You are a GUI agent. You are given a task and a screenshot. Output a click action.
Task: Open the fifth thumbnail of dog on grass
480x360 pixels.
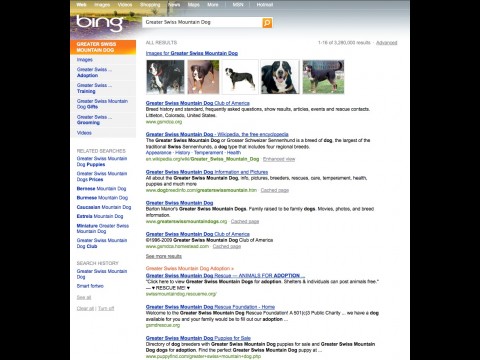tap(323, 77)
